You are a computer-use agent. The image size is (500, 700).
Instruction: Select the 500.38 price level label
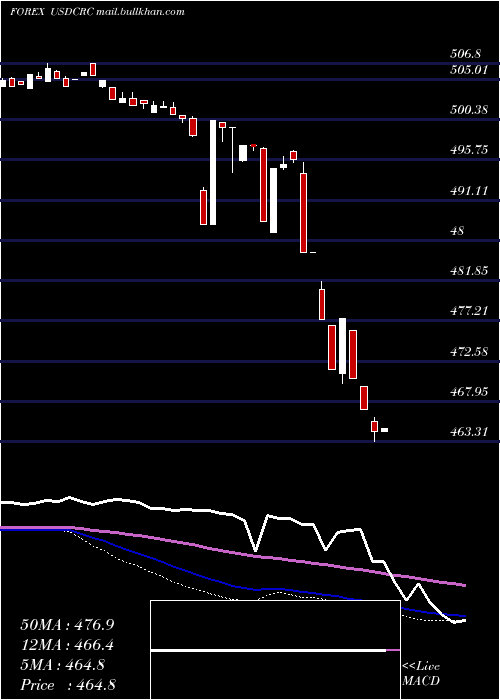[x=469, y=109]
